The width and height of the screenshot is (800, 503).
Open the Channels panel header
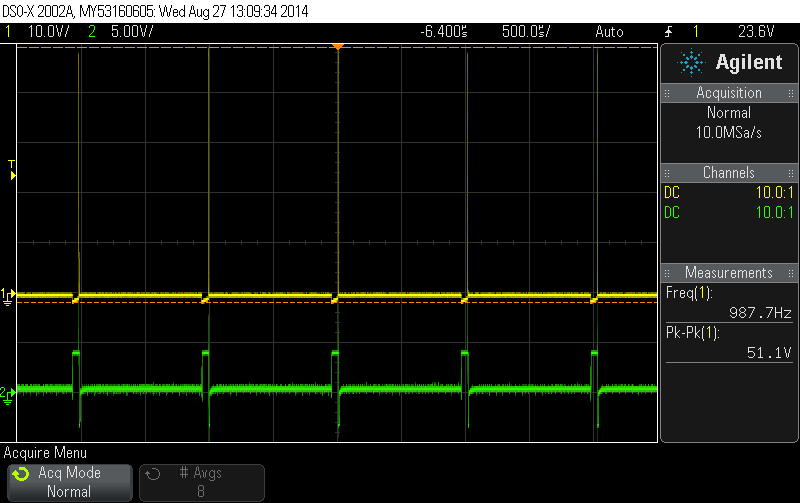pos(729,172)
